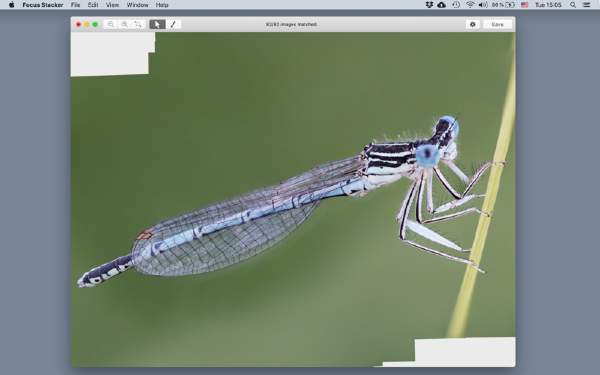Open Spotlight search magnifier
600x375 pixels.
click(573, 5)
